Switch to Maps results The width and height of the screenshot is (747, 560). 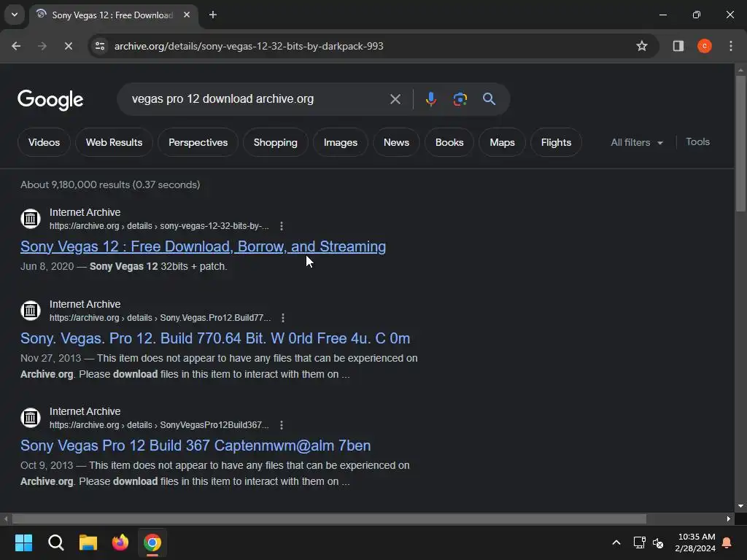click(502, 142)
